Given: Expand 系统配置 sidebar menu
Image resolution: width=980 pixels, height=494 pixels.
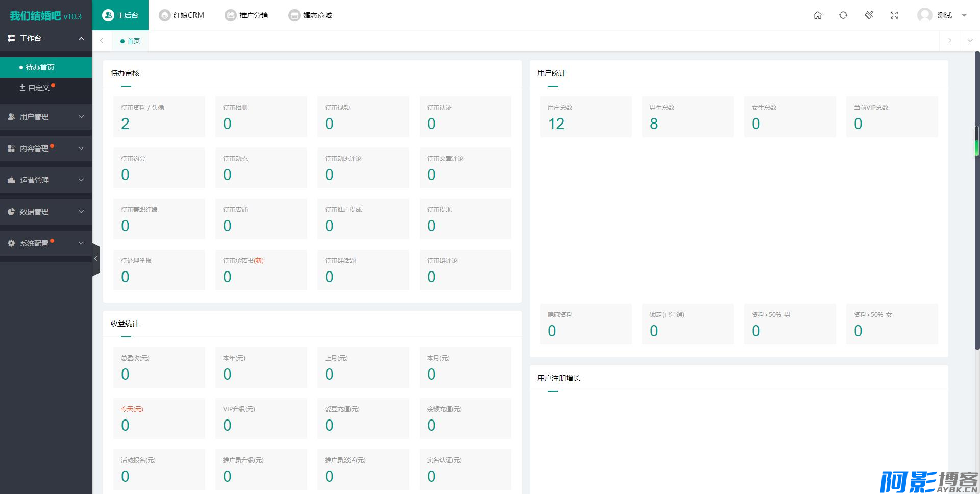Looking at the screenshot, I should click(46, 243).
